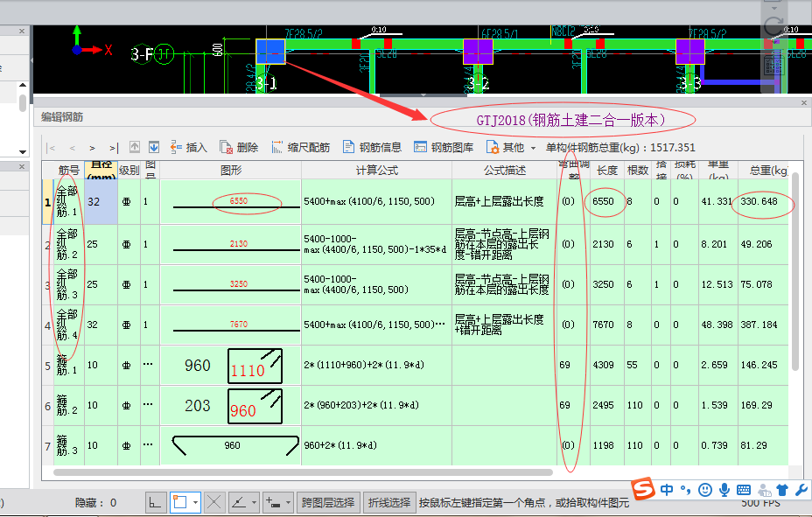Click count value 55 in row 5
Screen dimensions: 812x517
(x=638, y=365)
